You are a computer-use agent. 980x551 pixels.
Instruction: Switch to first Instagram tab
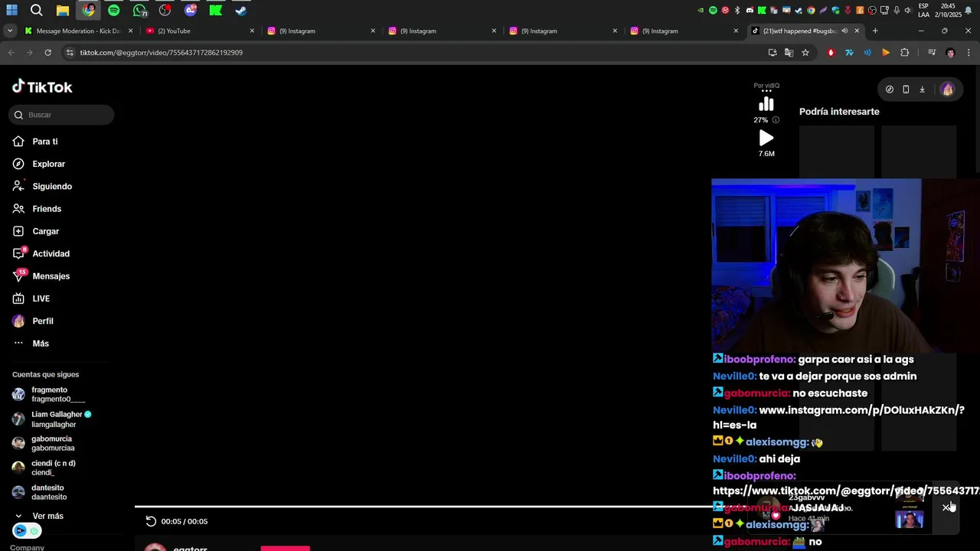click(320, 31)
